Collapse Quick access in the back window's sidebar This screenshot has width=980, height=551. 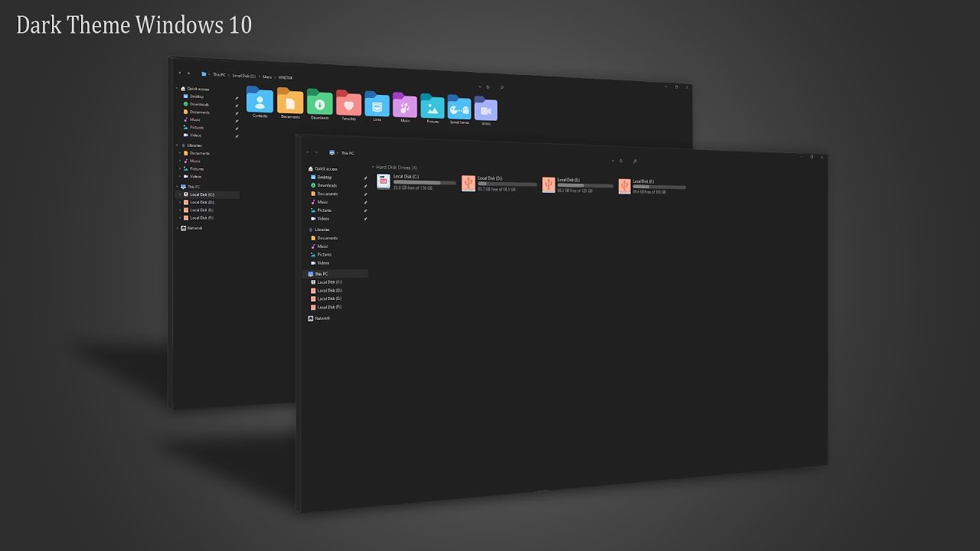178,89
